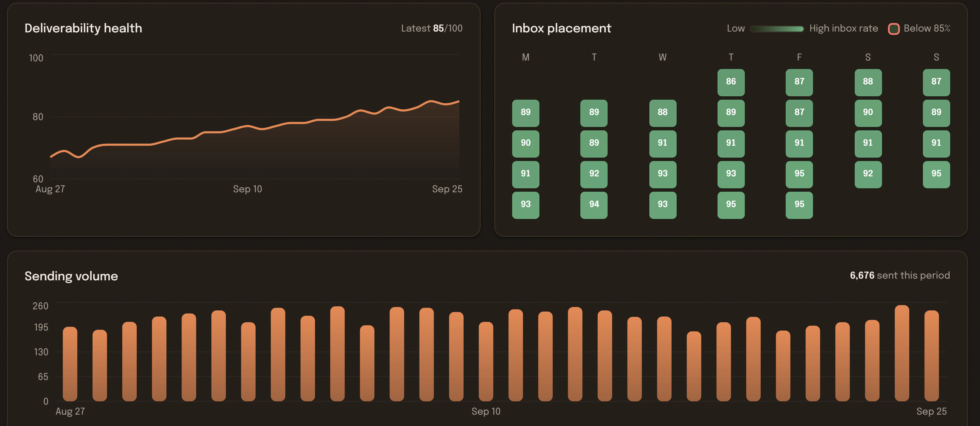The image size is (980, 426).
Task: Click the volume bar above Sep 10 label
Action: [486, 361]
